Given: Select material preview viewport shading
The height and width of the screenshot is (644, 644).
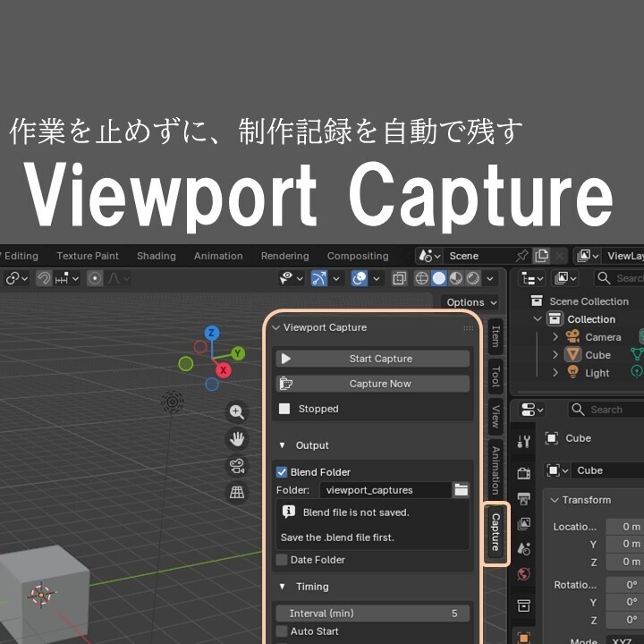Looking at the screenshot, I should point(456,278).
